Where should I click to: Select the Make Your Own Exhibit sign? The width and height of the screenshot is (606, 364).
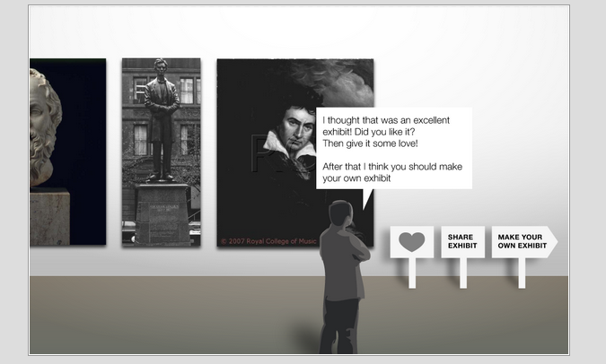(x=522, y=242)
